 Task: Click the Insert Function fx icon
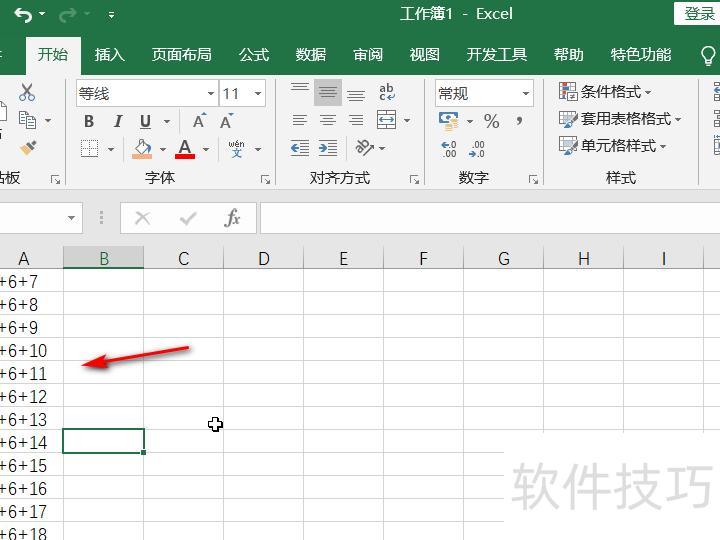pos(232,218)
